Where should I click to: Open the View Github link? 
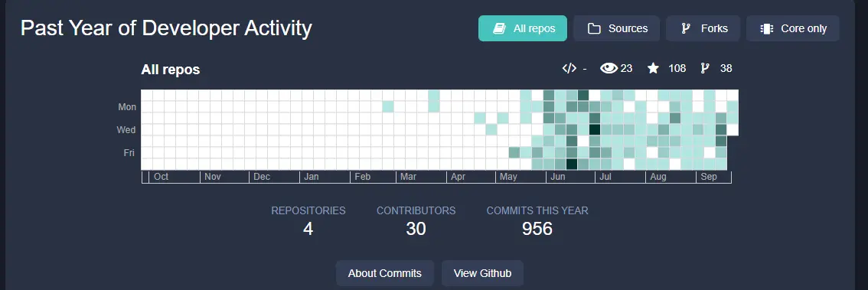tap(482, 273)
